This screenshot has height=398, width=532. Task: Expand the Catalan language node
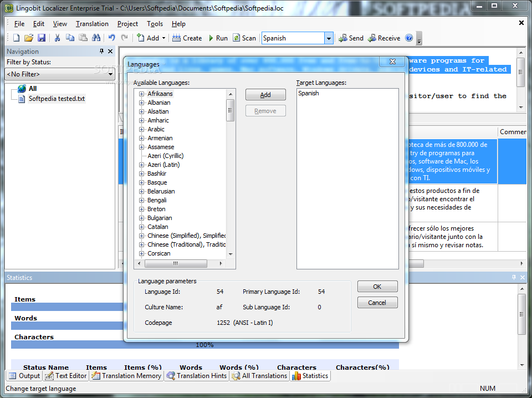pyautogui.click(x=141, y=227)
